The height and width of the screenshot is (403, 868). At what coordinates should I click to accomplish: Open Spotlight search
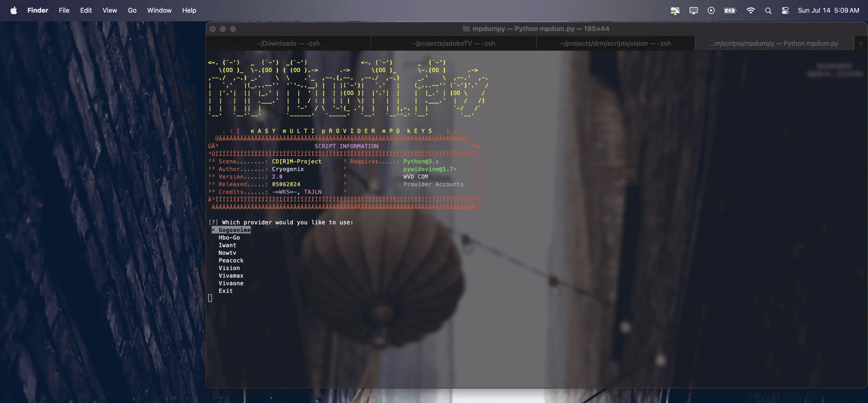768,10
